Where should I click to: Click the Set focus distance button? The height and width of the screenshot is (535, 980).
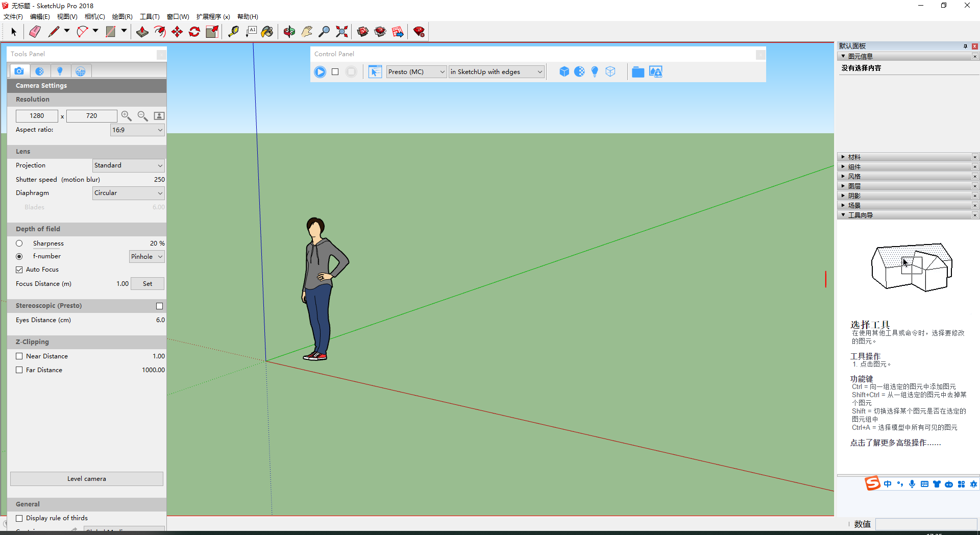click(x=148, y=284)
